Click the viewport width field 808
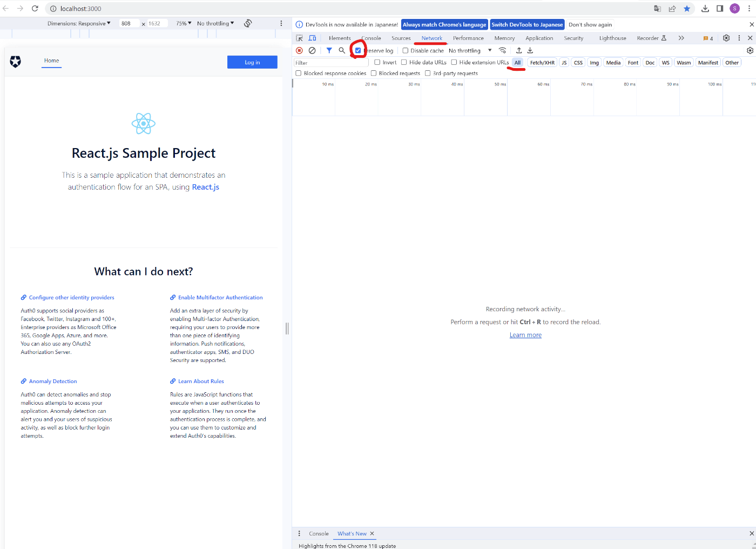Image resolution: width=756 pixels, height=549 pixels. tap(129, 23)
